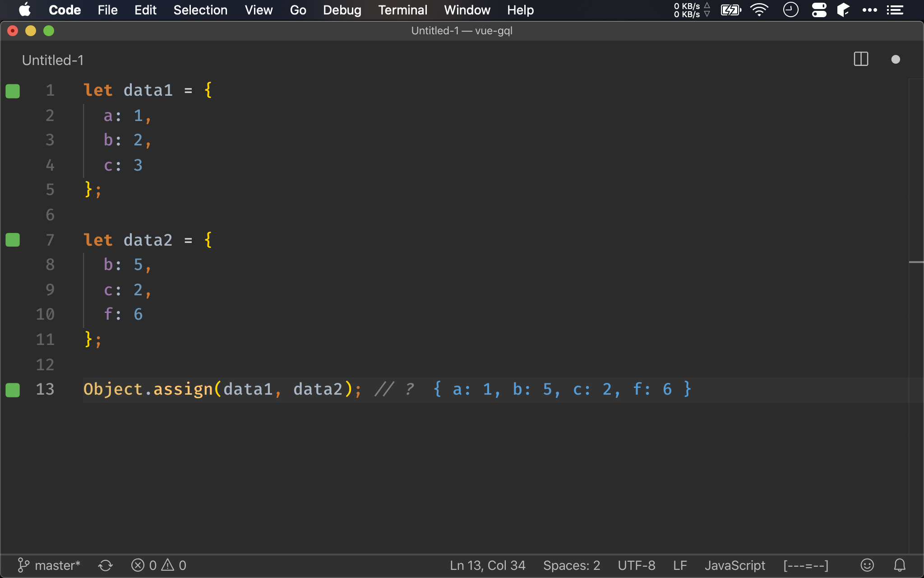Open the Notification Center list icon

coord(895,10)
